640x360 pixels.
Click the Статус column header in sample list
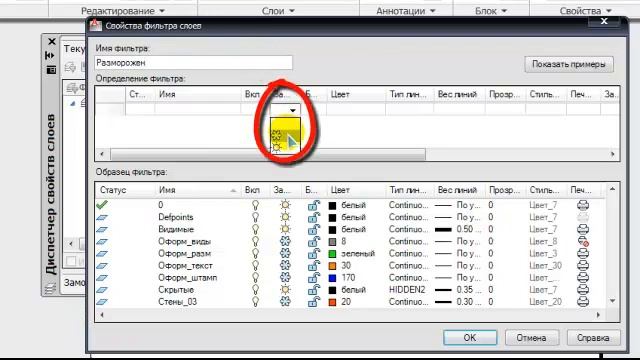point(125,190)
